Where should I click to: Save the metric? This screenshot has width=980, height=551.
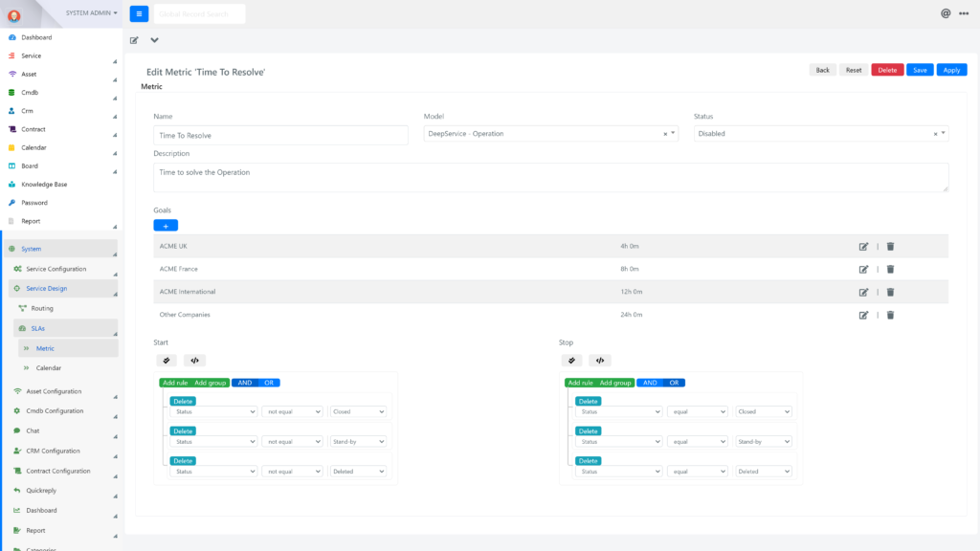[920, 70]
